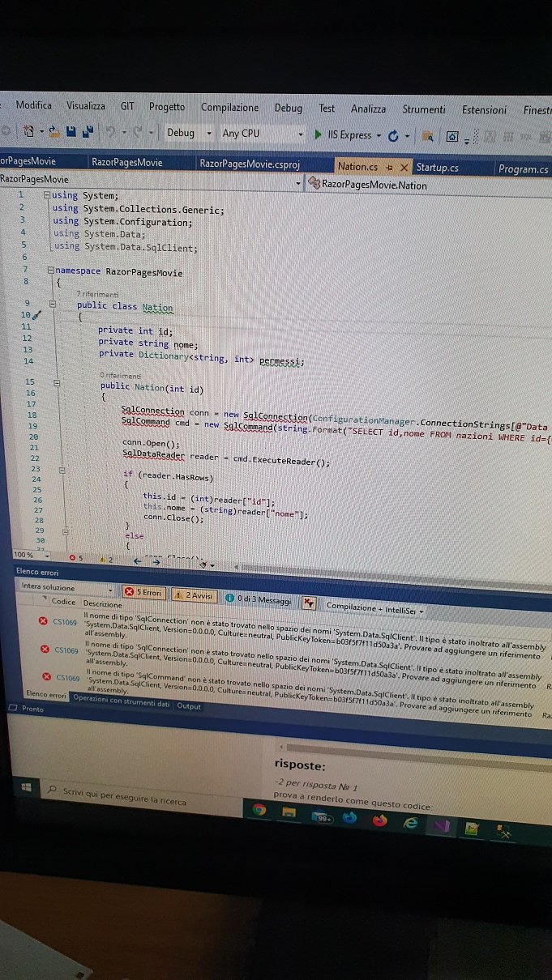Image resolution: width=552 pixels, height=980 pixels.
Task: Open the Estensioni menu
Action: tap(484, 110)
